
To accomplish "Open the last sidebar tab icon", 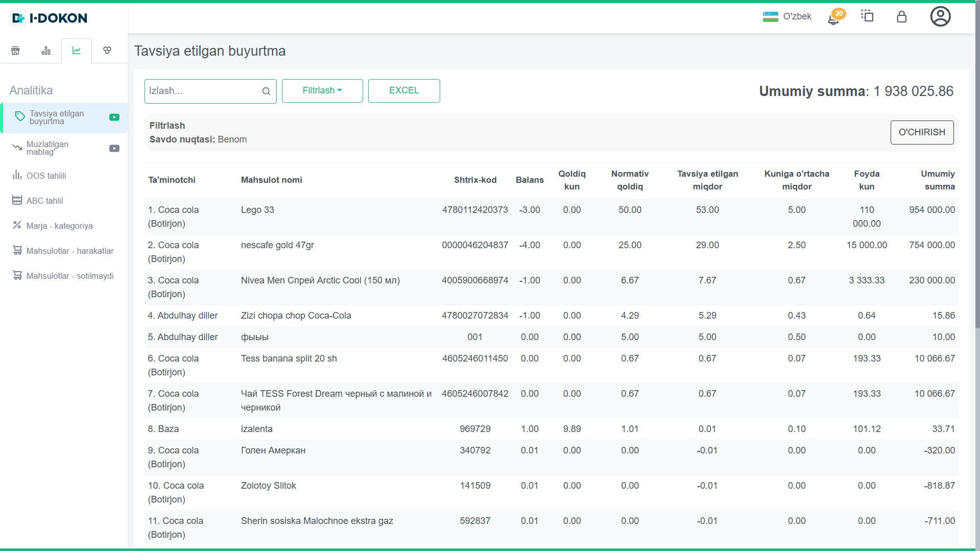I will [107, 51].
